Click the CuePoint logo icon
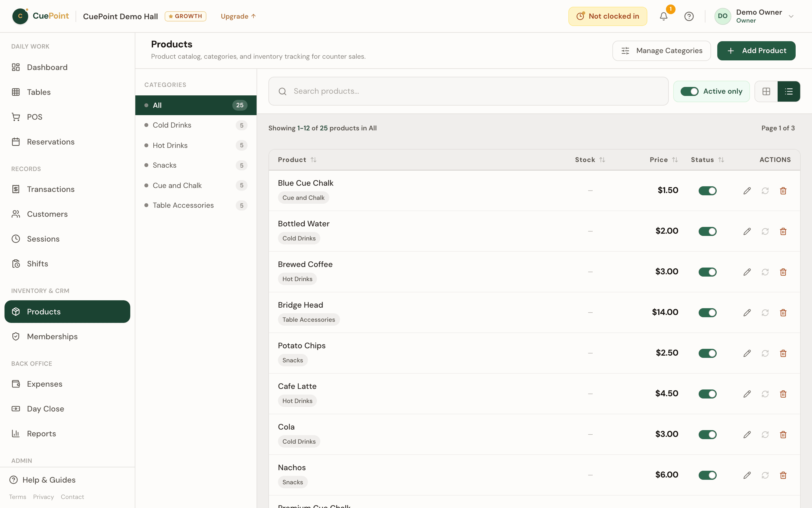812x508 pixels. (20, 16)
